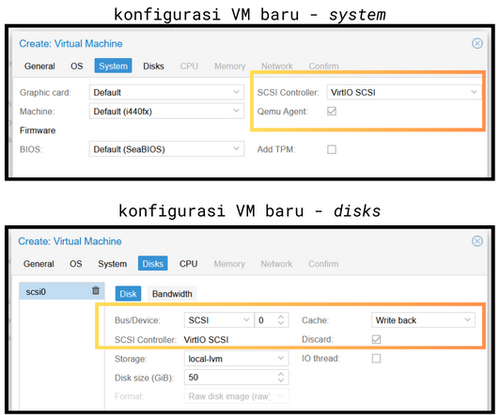Click the CPU tab in top window

point(189,66)
